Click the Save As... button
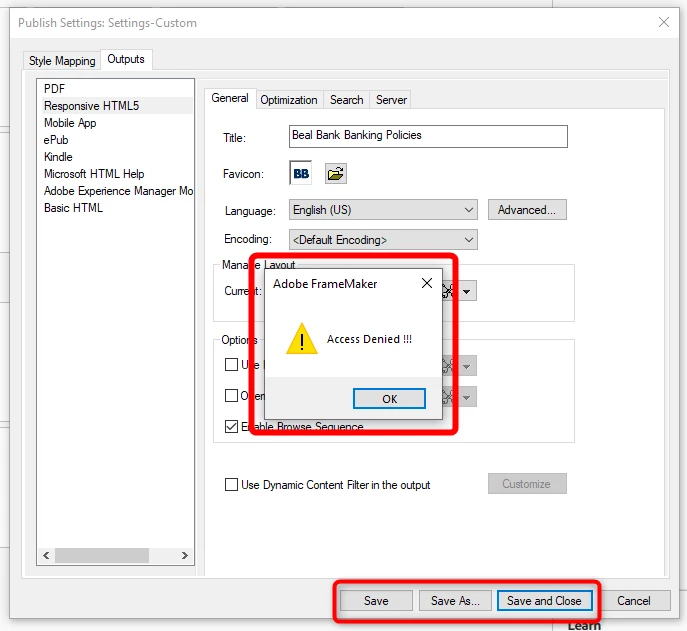This screenshot has height=631, width=687. pos(456,601)
